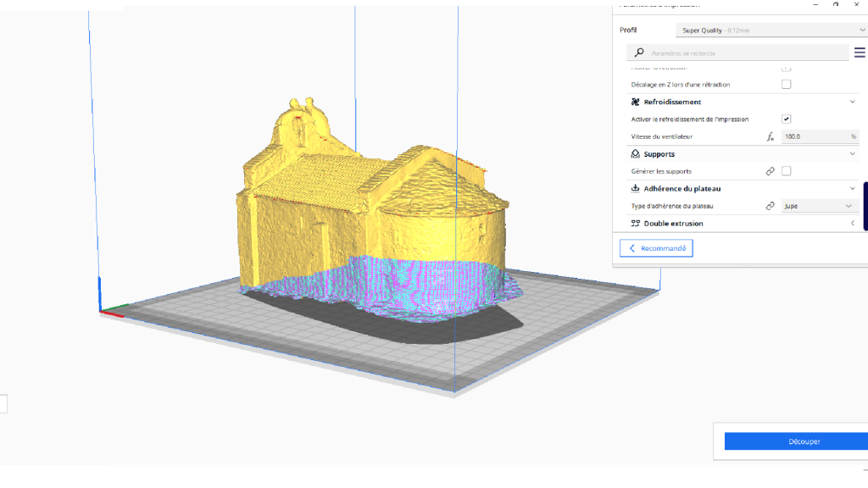Screen dimensions: 868x488
Task: Click the Refroidissement fan icon
Action: pos(636,102)
